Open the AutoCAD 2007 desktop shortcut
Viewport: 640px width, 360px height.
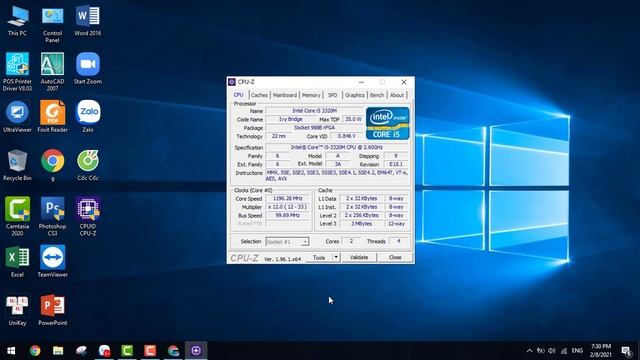pos(53,72)
